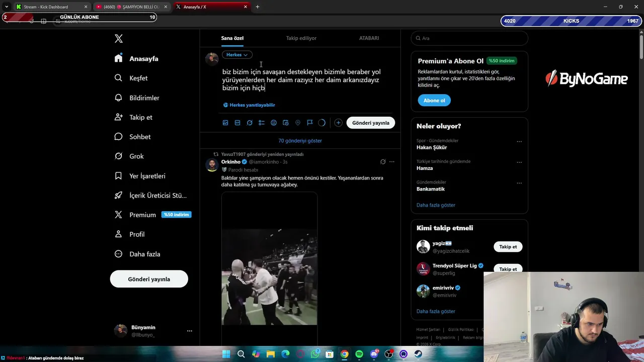
Task: Show 70 new posts link
Action: 300,141
